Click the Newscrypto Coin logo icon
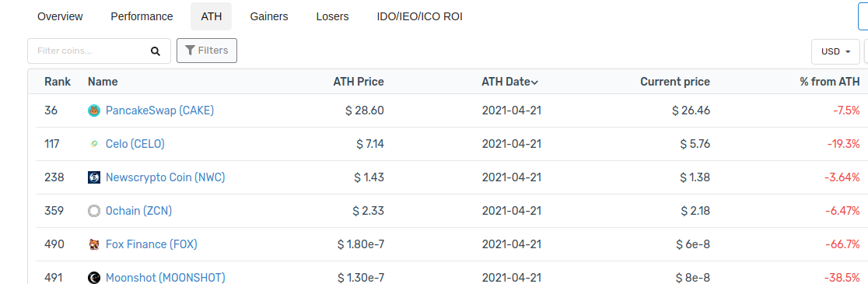 [94, 177]
